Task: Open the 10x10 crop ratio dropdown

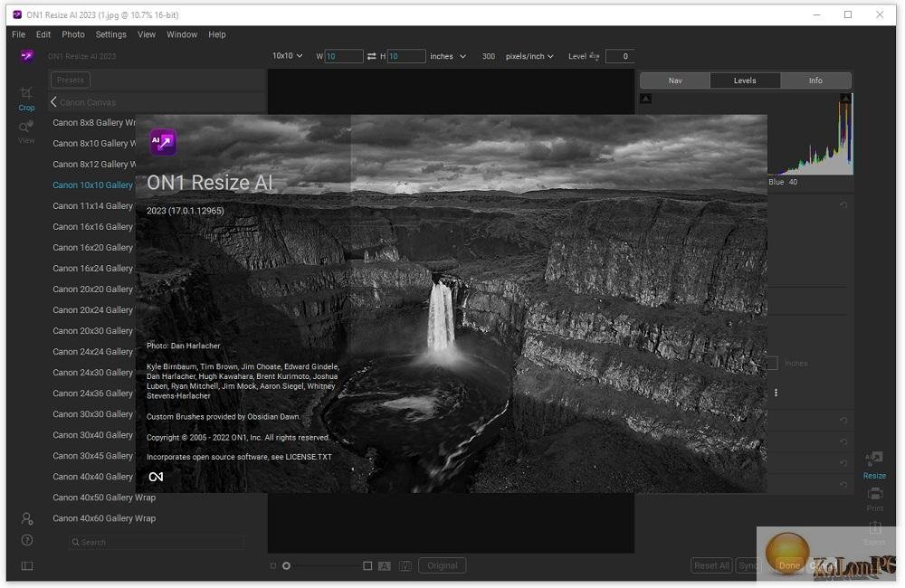Action: pos(287,56)
